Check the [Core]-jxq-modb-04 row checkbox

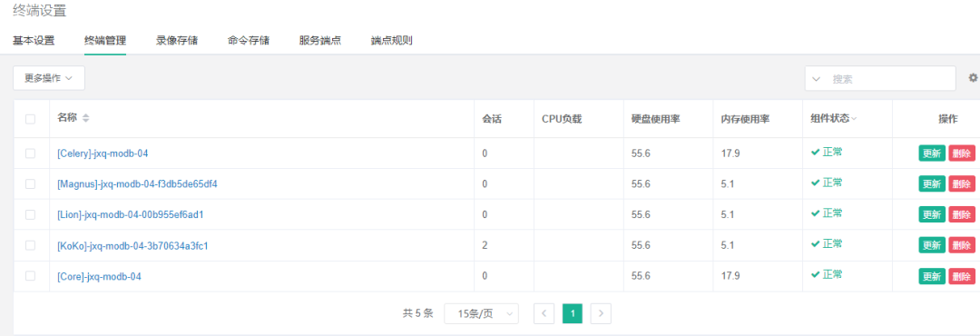click(x=31, y=276)
